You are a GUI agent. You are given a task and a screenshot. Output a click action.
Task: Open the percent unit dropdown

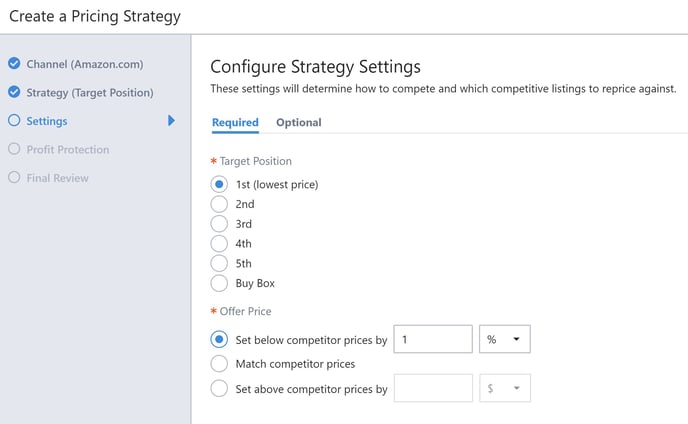click(x=505, y=339)
